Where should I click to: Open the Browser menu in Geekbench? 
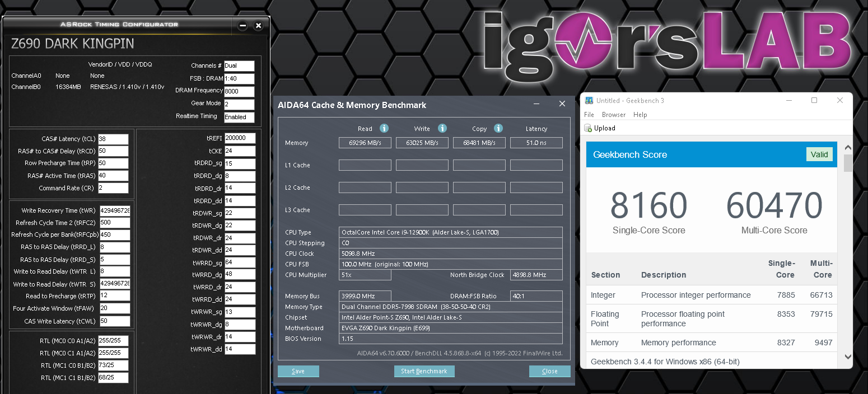point(614,115)
